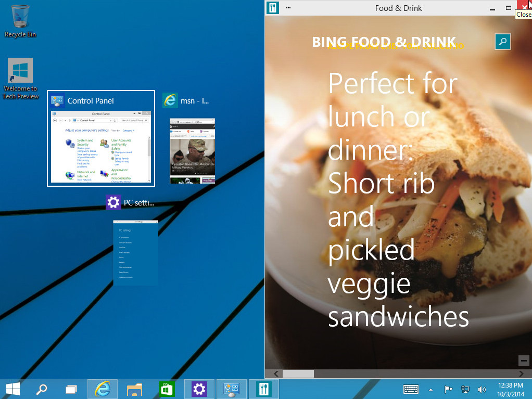532x399 pixels.
Task: Open Task View on the taskbar
Action: [71, 389]
